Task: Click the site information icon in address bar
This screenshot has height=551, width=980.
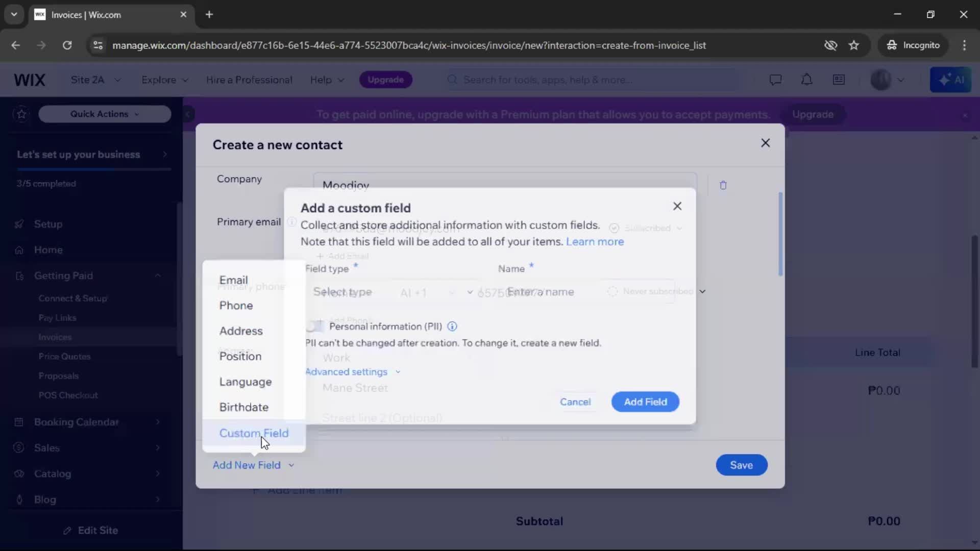Action: [x=97, y=45]
